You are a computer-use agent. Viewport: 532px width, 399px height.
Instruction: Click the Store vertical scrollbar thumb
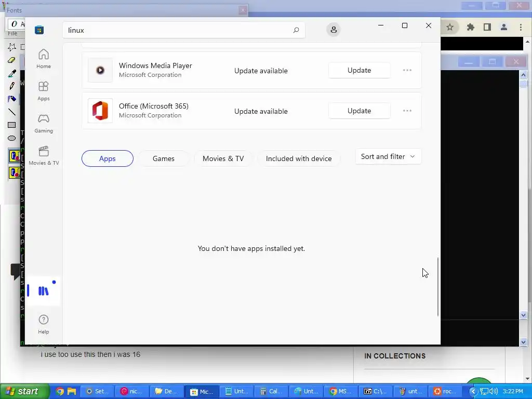437,287
